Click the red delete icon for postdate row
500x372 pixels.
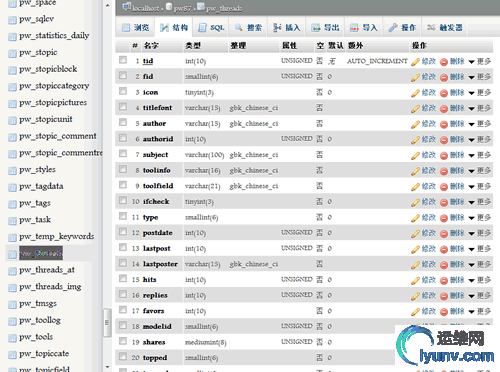(444, 234)
